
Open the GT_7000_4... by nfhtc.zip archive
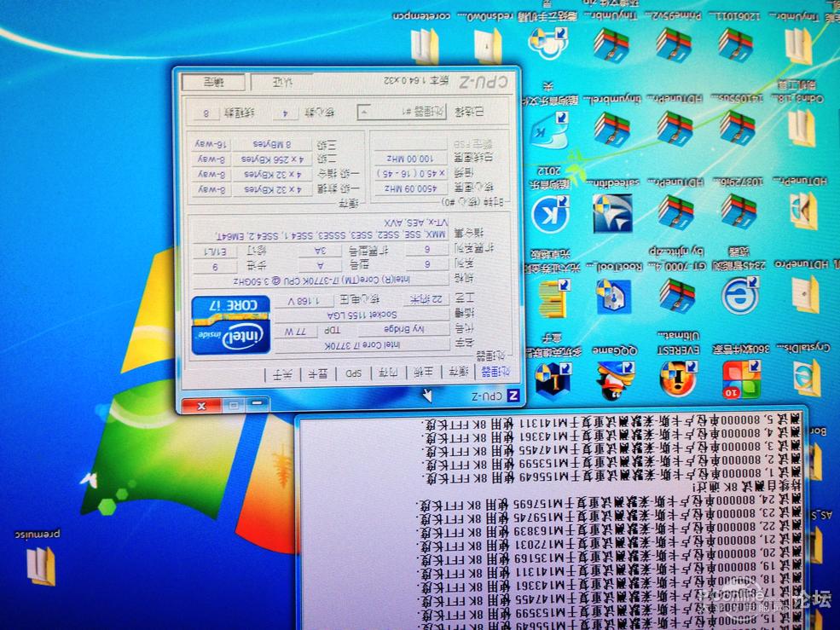tap(677, 296)
